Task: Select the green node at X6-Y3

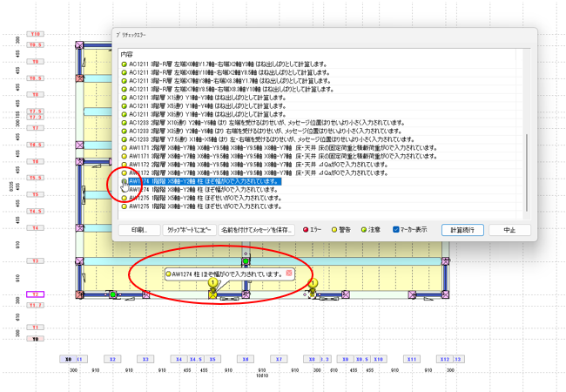Action: [246, 261]
